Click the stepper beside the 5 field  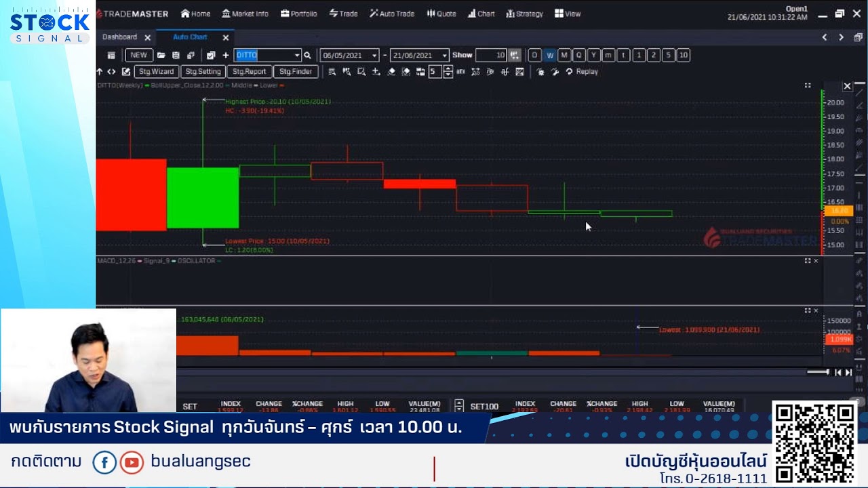448,72
